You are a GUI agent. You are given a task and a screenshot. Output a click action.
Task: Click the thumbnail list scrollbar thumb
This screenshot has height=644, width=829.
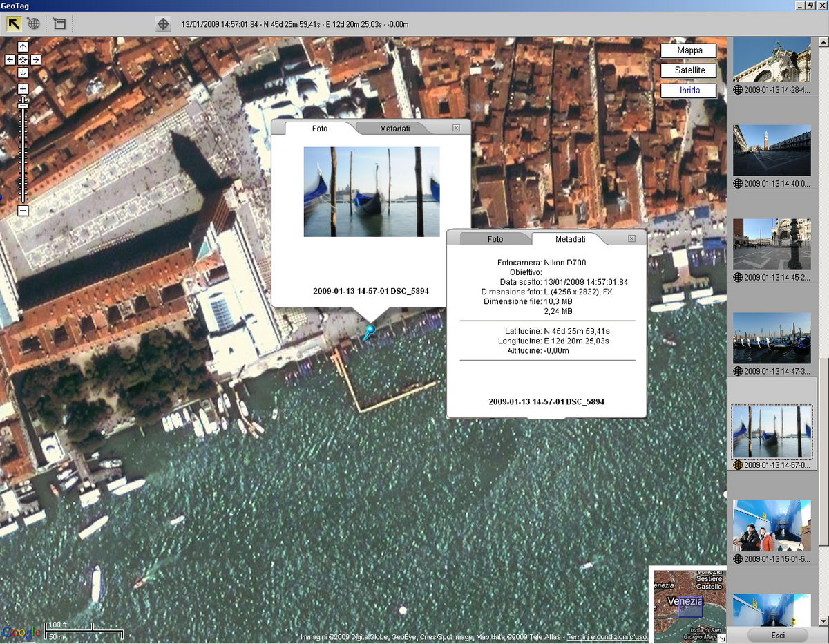coord(823,452)
